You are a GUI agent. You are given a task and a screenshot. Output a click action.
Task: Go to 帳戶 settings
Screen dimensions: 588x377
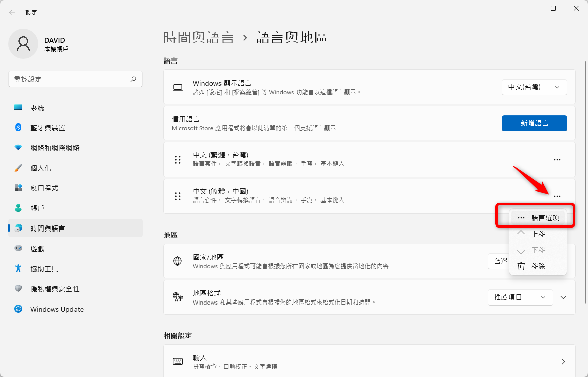coord(76,208)
